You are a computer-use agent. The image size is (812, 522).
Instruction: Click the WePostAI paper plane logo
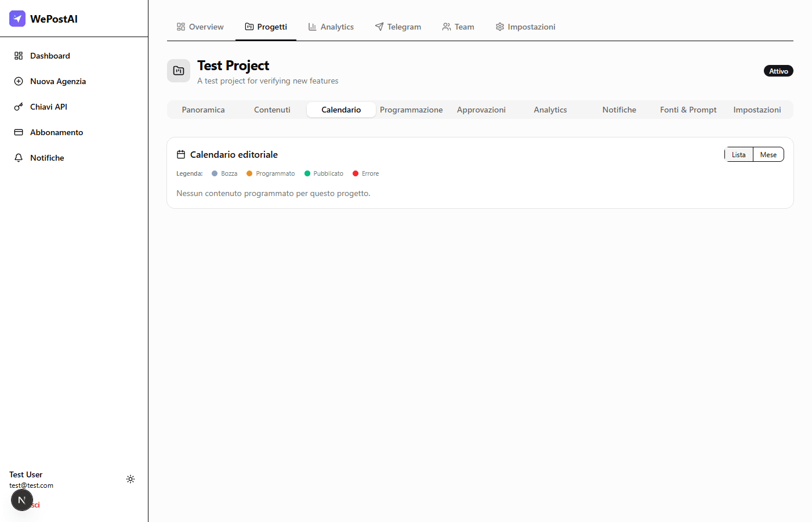(17, 19)
